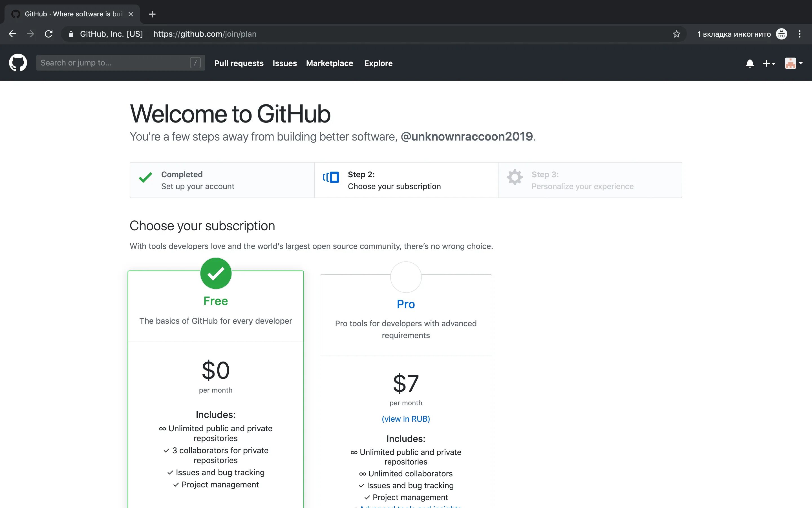This screenshot has height=508, width=812.
Task: Reload the page
Action: click(49, 34)
